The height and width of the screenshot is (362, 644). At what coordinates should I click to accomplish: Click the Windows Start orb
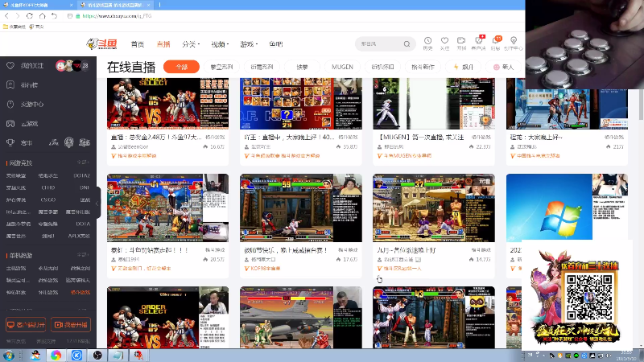[8, 355]
